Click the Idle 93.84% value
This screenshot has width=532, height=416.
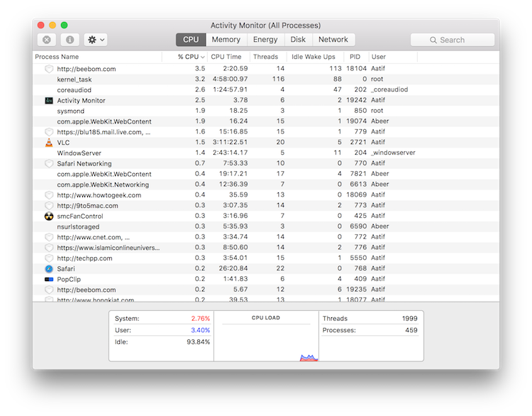[x=198, y=342]
